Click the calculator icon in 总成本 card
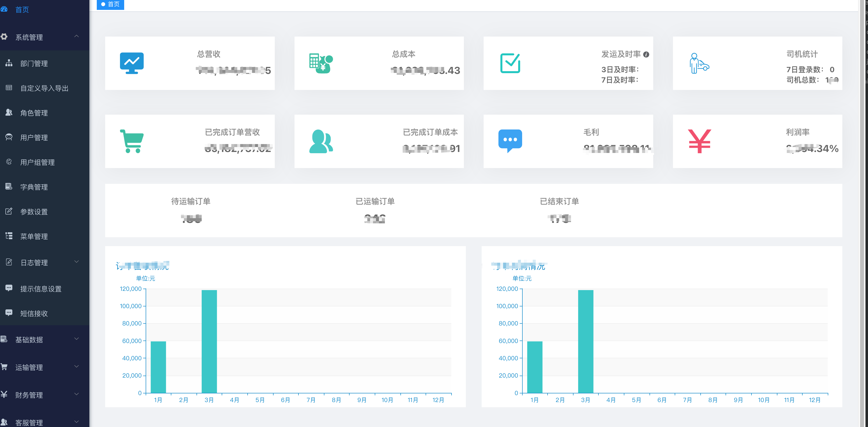 point(321,63)
